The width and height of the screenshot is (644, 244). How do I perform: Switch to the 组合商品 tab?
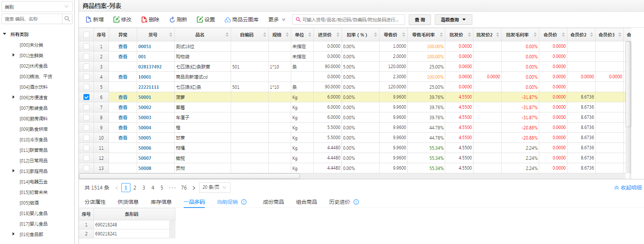point(307,202)
